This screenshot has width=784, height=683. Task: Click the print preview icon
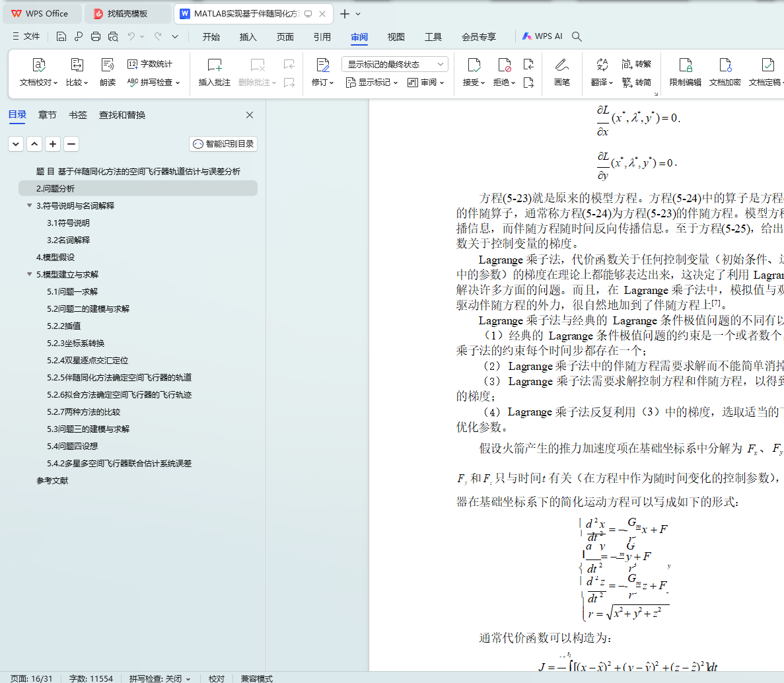click(x=114, y=36)
